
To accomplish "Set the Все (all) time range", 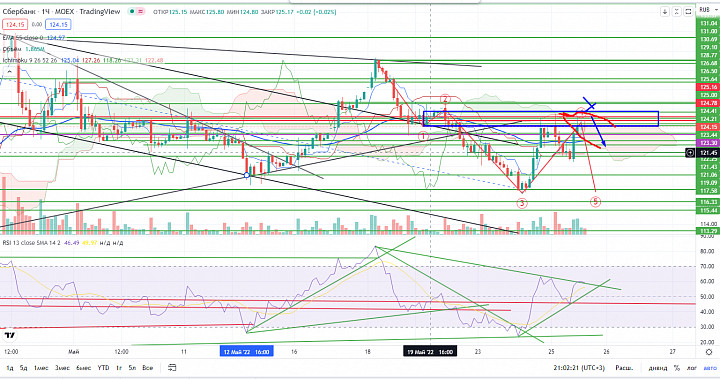I will 147,368.
